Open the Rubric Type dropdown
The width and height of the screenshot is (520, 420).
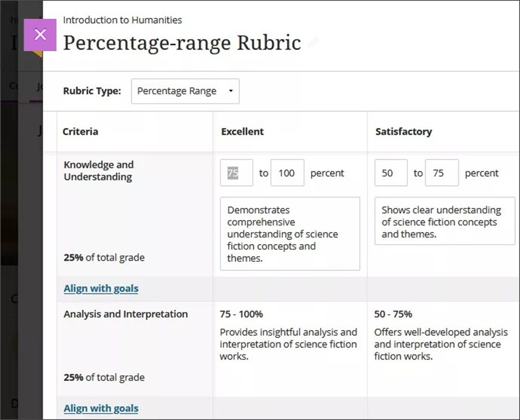tap(185, 91)
